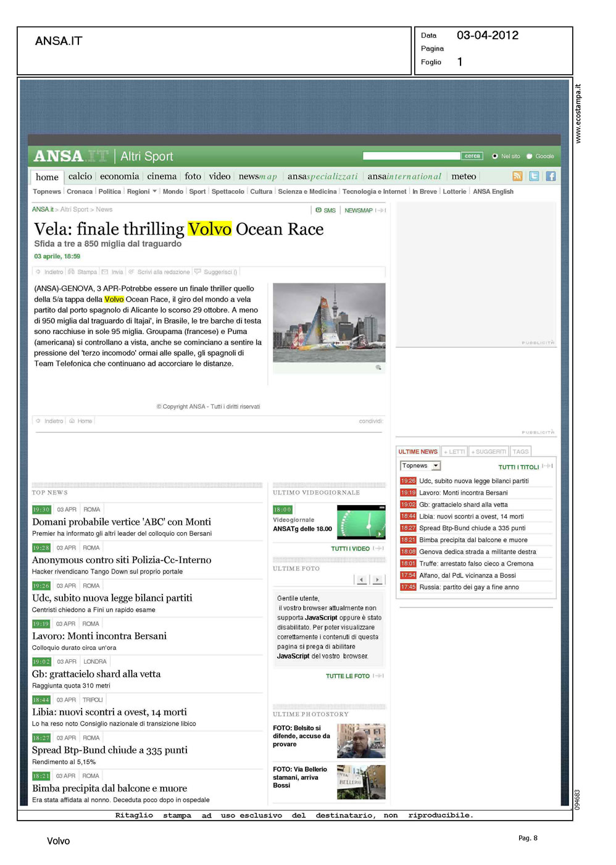
Task: Zoom the sailing photo with magnifier icon
Action: click(378, 367)
